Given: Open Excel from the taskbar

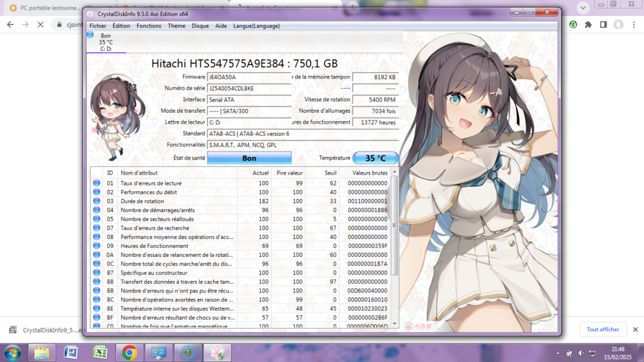Looking at the screenshot, I should pyautogui.click(x=100, y=352).
